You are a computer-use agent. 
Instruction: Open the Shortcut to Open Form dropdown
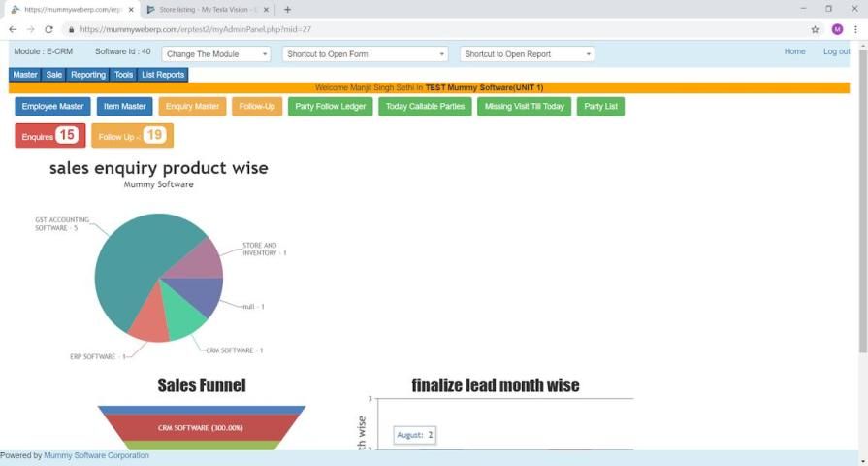pos(365,54)
